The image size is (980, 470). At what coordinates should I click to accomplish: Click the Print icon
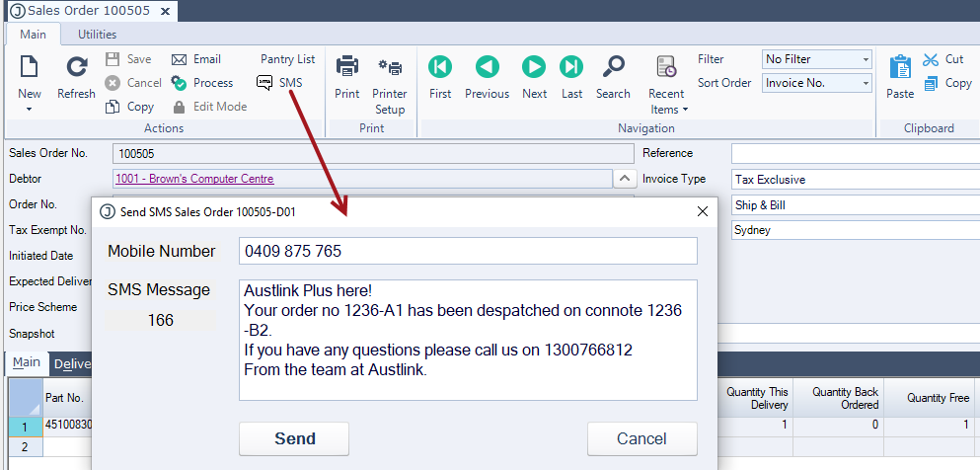point(346,66)
